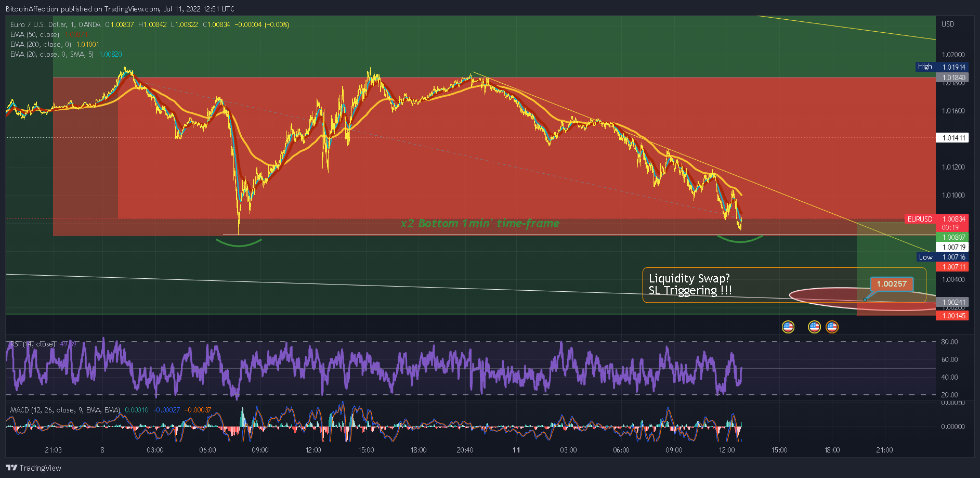Click the 1.00145 red price tag
Image resolution: width=980 pixels, height=478 pixels.
coord(952,316)
